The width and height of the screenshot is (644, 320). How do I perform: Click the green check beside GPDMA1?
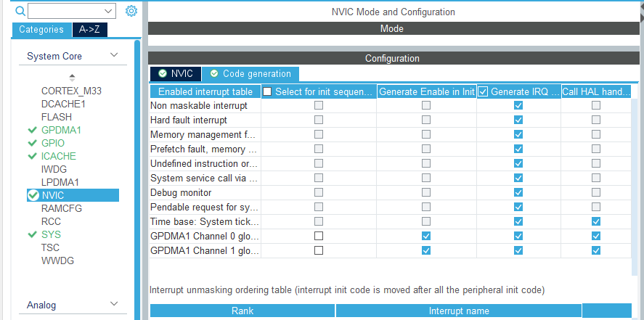[x=32, y=130]
